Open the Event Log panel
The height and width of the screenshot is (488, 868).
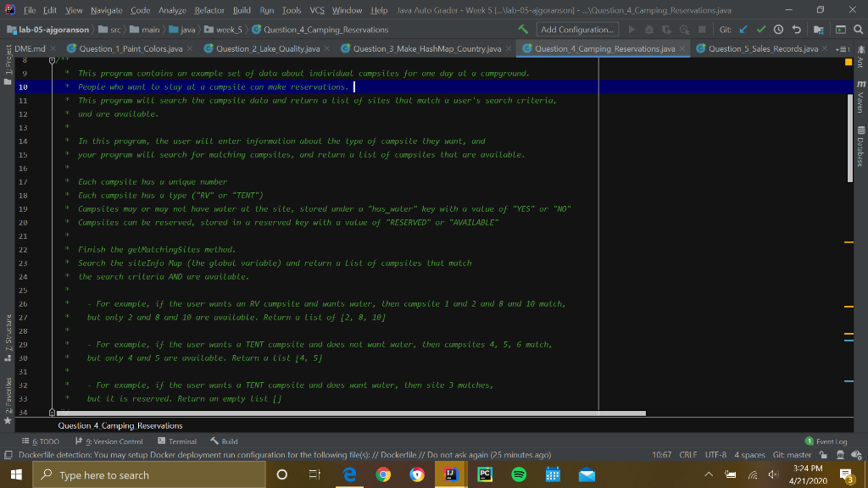[826, 441]
